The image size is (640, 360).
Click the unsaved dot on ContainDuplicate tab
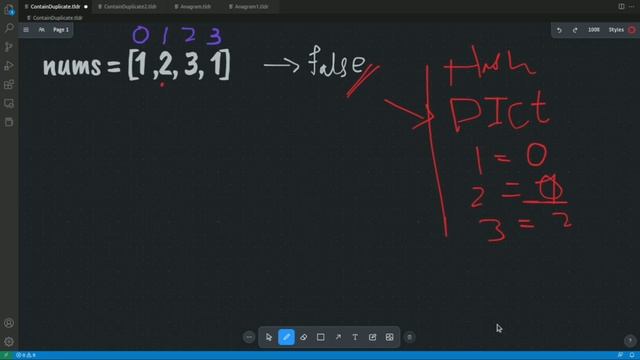click(x=86, y=7)
